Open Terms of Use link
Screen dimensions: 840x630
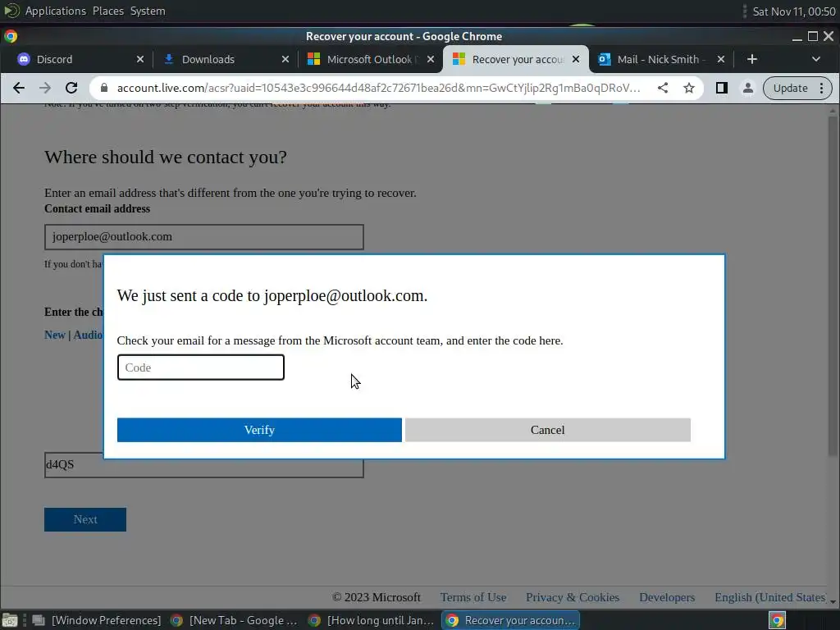tap(473, 597)
